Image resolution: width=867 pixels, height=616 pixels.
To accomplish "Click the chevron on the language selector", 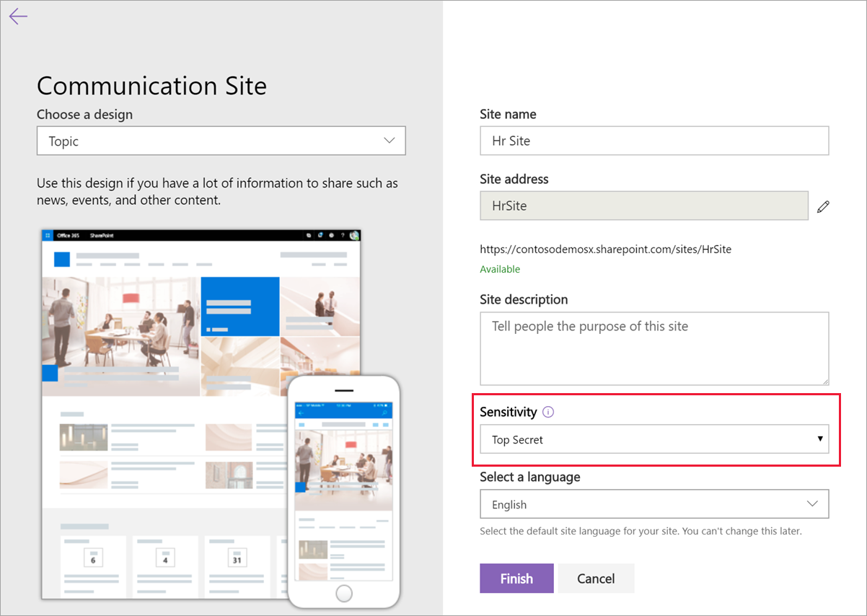I will point(813,503).
